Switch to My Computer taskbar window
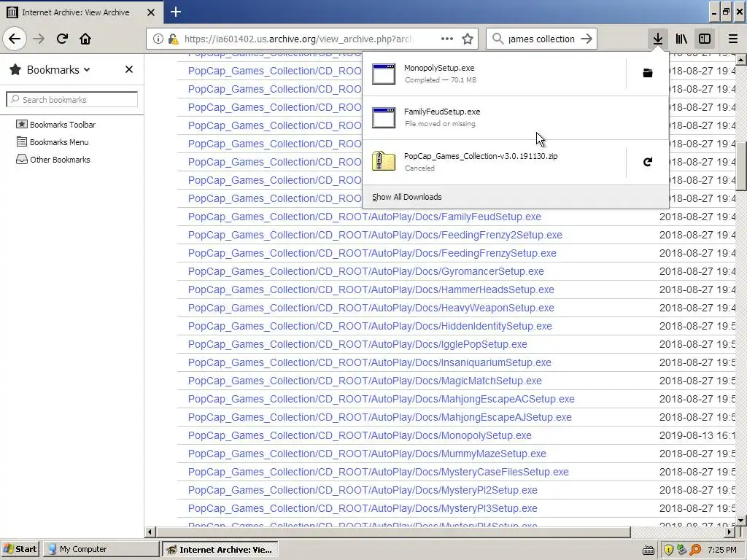The height and width of the screenshot is (560, 747). [101, 549]
